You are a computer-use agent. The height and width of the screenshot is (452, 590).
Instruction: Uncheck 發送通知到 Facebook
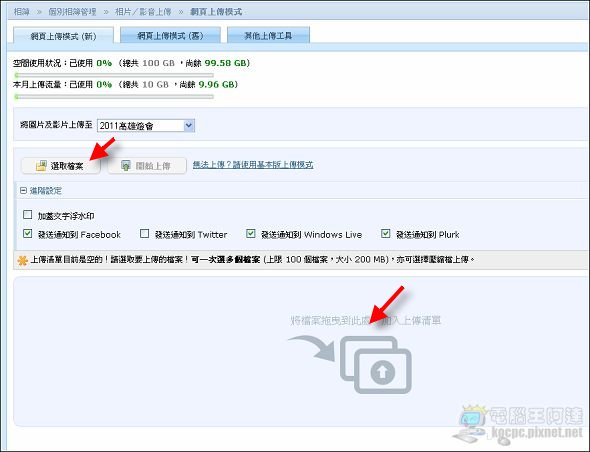27,233
